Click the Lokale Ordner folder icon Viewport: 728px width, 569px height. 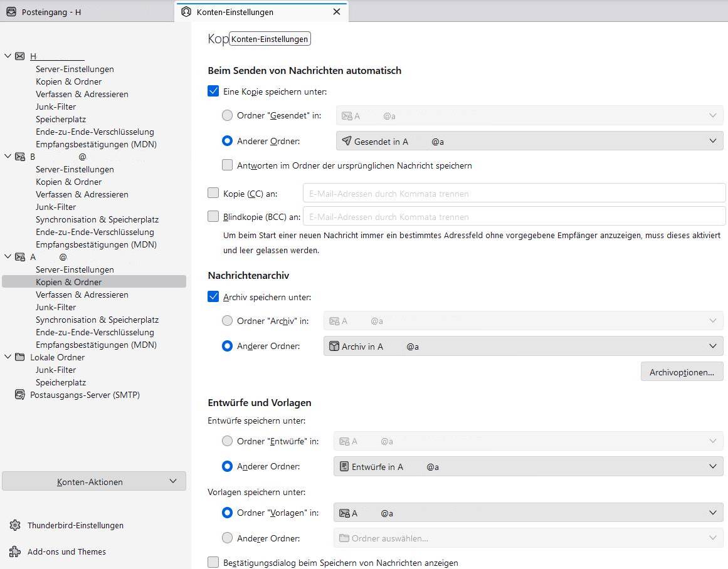point(20,357)
